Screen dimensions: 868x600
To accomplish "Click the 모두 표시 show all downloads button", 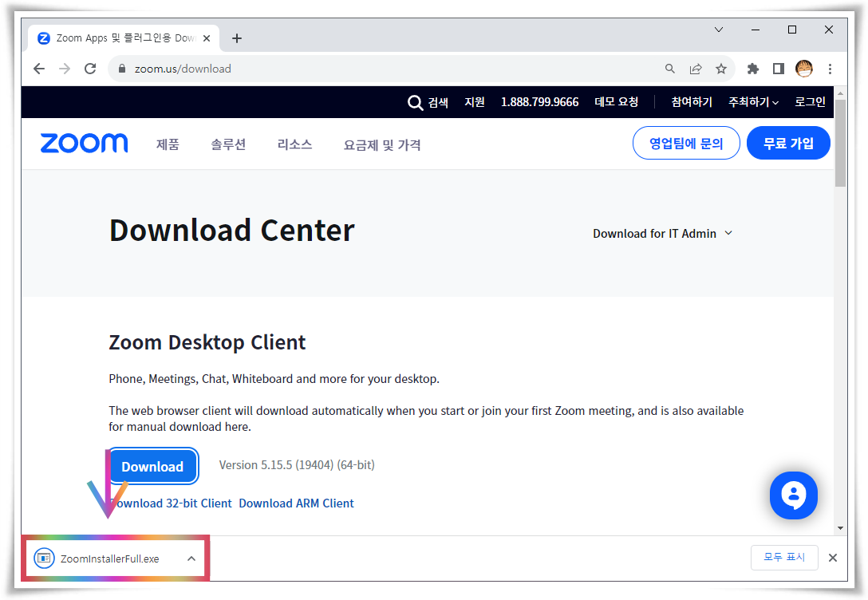I will (x=784, y=558).
